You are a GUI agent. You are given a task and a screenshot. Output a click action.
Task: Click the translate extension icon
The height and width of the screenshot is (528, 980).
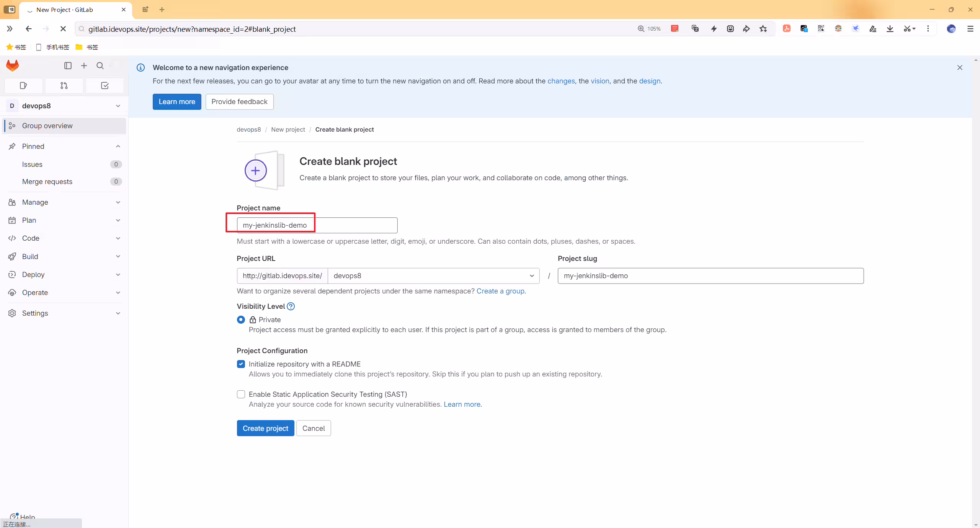click(695, 29)
